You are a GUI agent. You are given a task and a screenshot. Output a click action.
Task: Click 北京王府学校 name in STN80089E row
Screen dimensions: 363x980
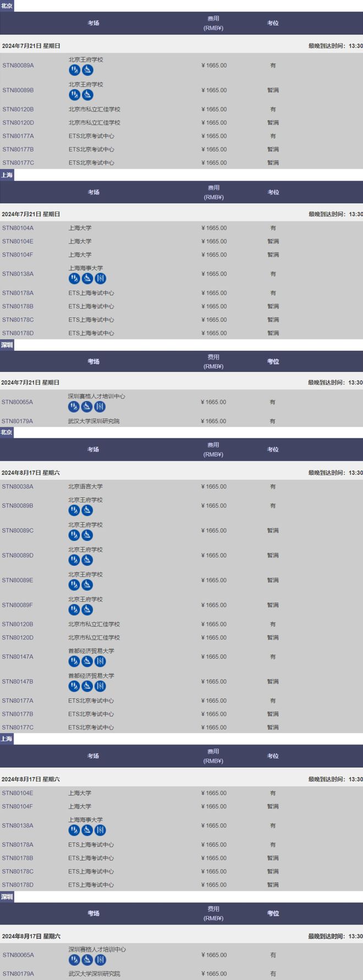85,574
